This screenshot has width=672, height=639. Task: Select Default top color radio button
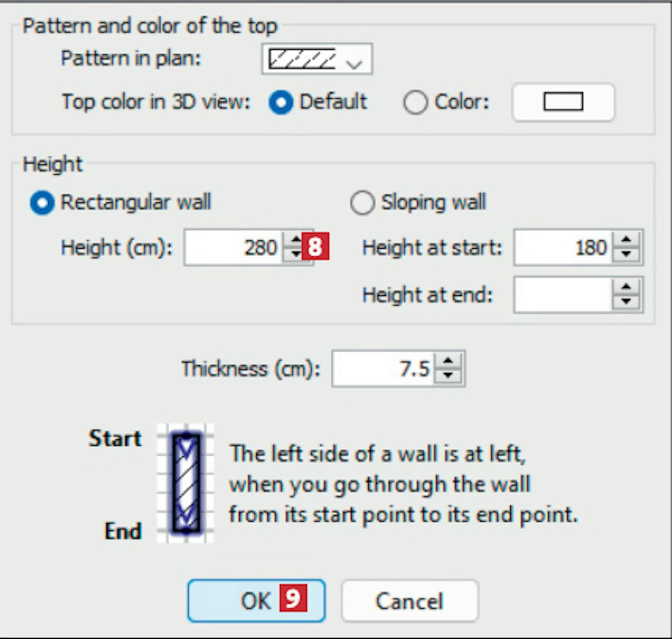click(x=281, y=102)
